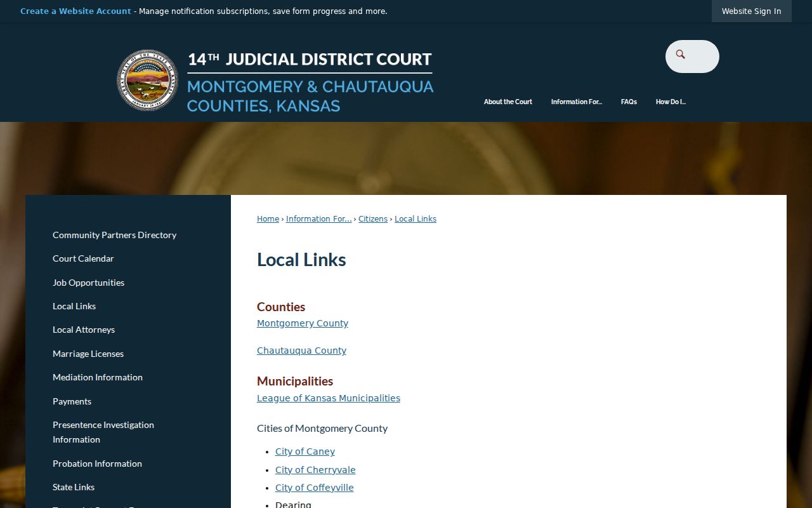This screenshot has height=508, width=812.
Task: Open Job Opportunities in sidebar
Action: tap(88, 283)
